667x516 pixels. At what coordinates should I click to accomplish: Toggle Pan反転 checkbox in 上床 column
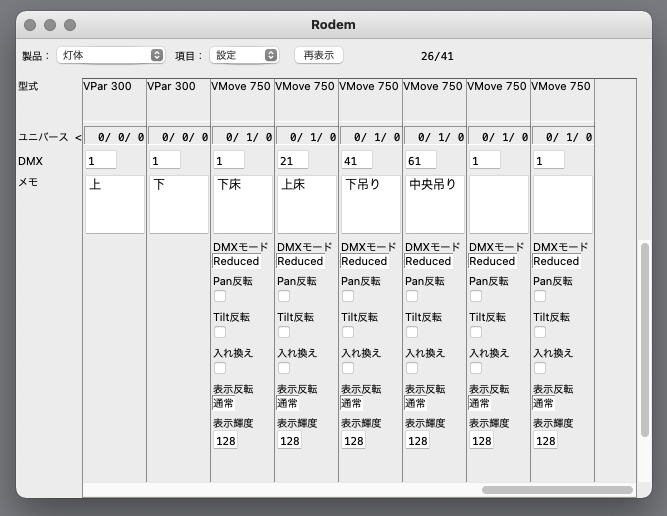coord(284,296)
